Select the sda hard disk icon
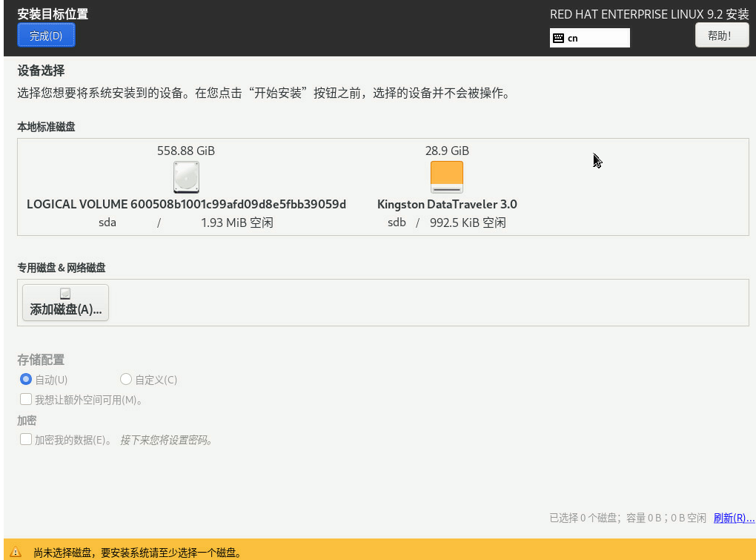756x560 pixels. (186, 178)
